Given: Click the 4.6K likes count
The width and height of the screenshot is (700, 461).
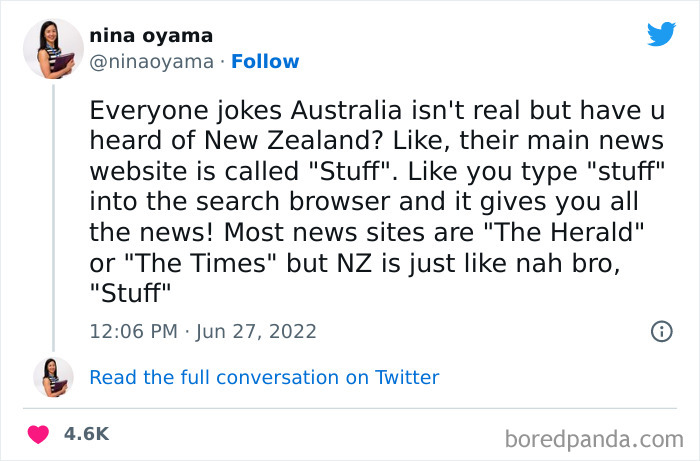Looking at the screenshot, I should pyautogui.click(x=86, y=434).
